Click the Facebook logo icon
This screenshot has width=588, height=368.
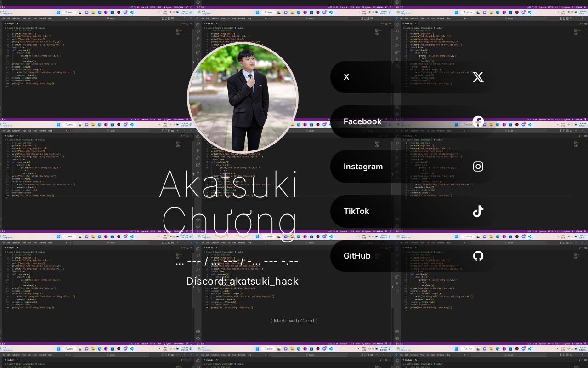478,121
